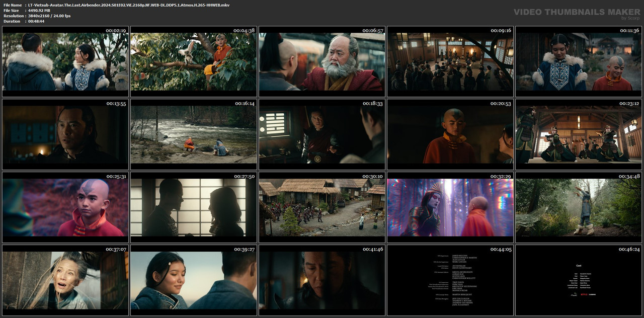Select the frame stamped 00:18:33
The height and width of the screenshot is (318, 644).
(322, 134)
